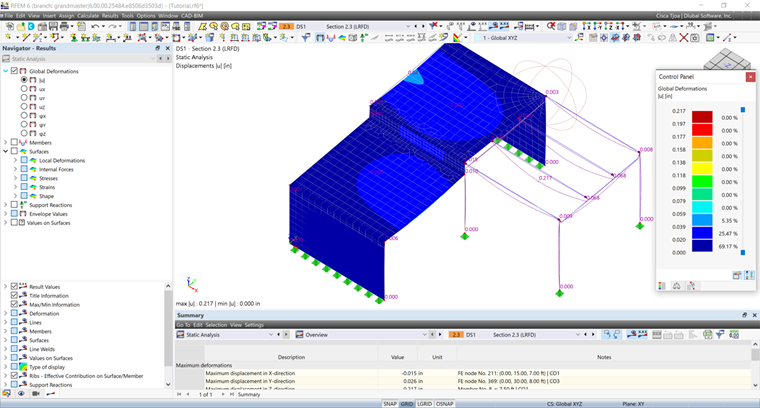Image resolution: width=760 pixels, height=408 pixels.
Task: Click the View in X direction icon
Action: [x=586, y=26]
